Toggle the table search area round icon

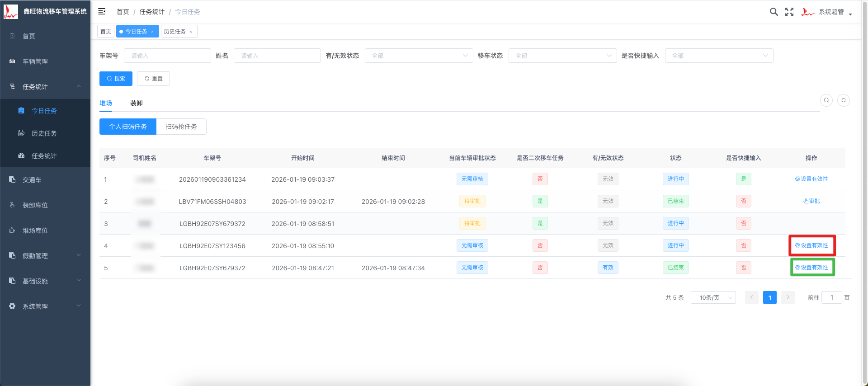point(826,100)
